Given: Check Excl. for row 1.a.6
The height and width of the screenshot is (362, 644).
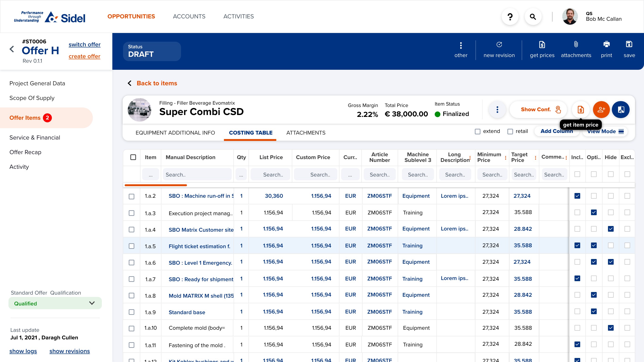Looking at the screenshot, I should pos(627,262).
